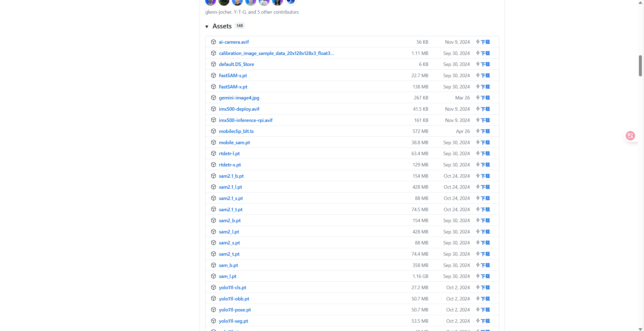
Task: Click the package icon next to FastSAM-s.pt
Action: [214, 75]
